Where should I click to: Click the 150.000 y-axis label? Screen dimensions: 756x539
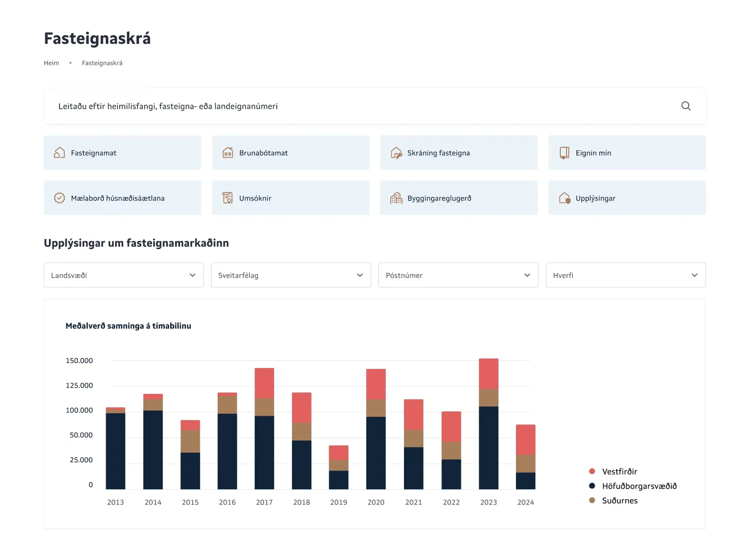[79, 360]
